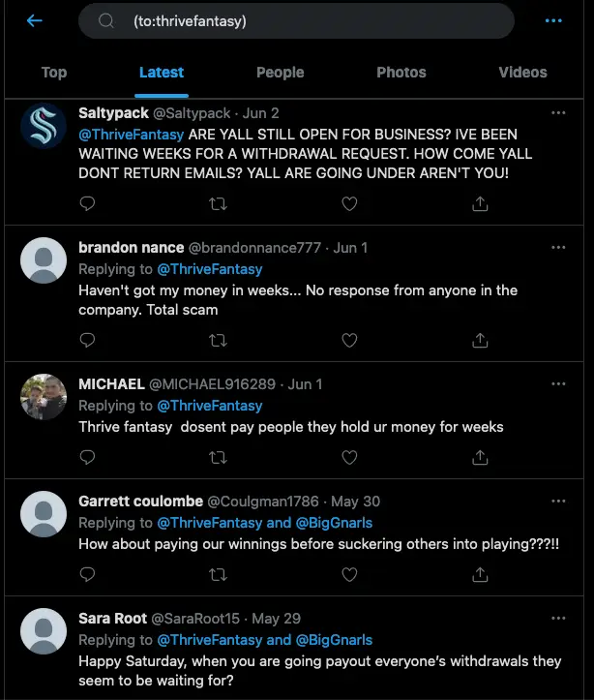The width and height of the screenshot is (594, 700).
Task: Expand more options on Sara Root's tweet
Action: point(558,617)
